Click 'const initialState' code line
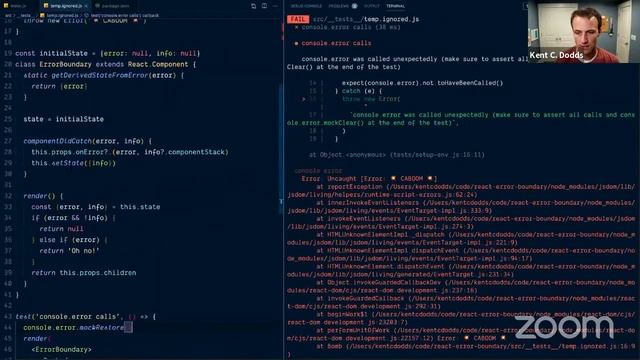640x360 pixels. click(108, 53)
